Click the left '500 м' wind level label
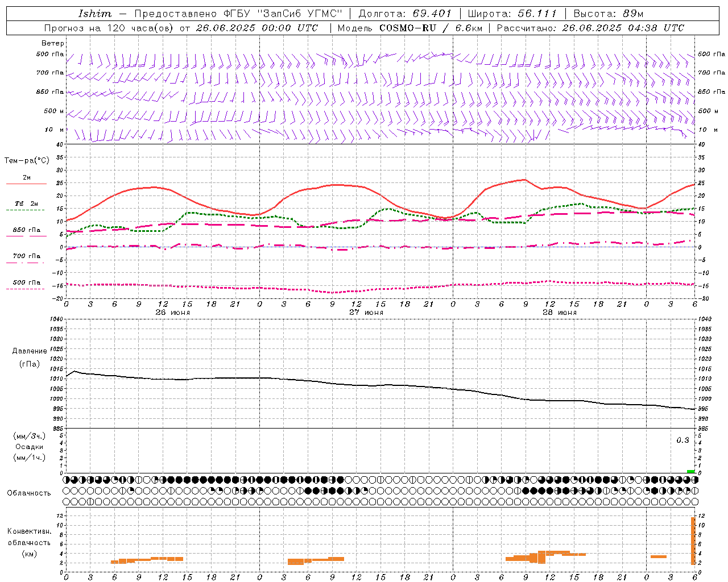 tap(54, 111)
